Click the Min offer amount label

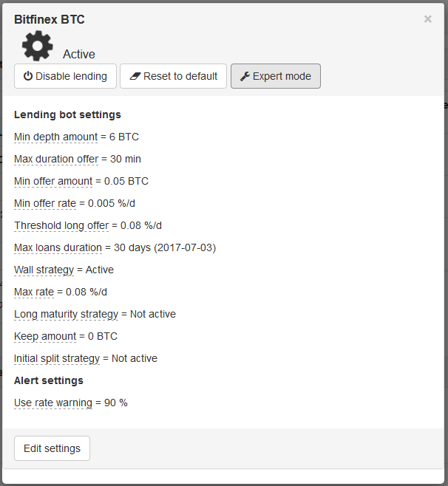click(53, 181)
